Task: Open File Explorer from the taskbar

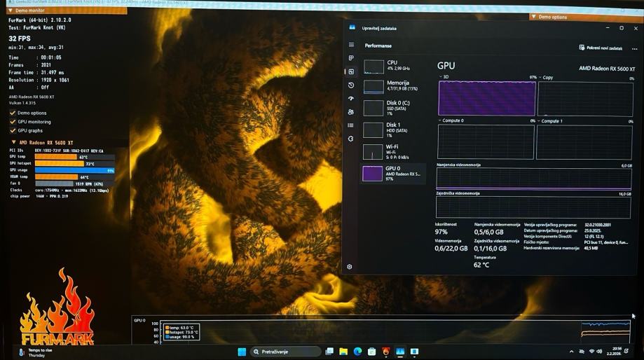Action: pos(343,352)
